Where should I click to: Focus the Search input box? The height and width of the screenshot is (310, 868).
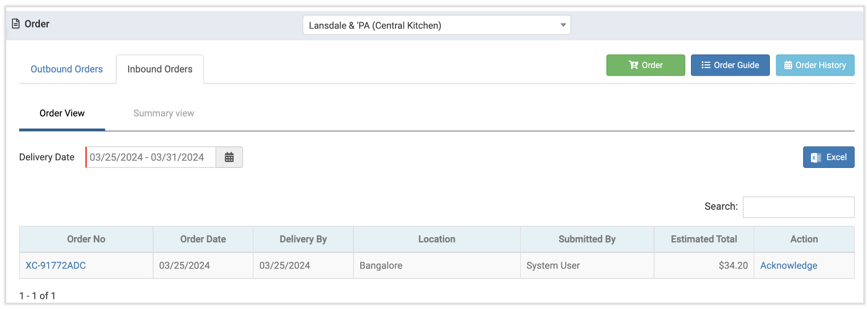point(798,207)
